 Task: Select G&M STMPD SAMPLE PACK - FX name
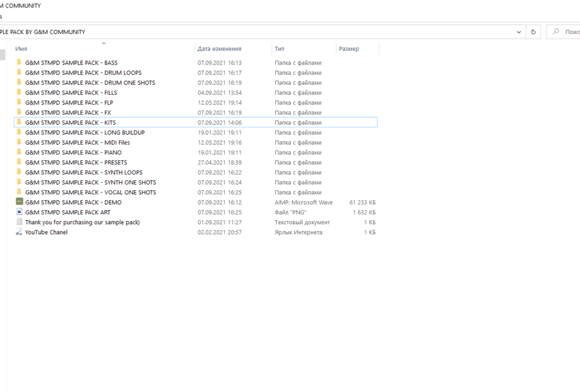[x=68, y=112]
